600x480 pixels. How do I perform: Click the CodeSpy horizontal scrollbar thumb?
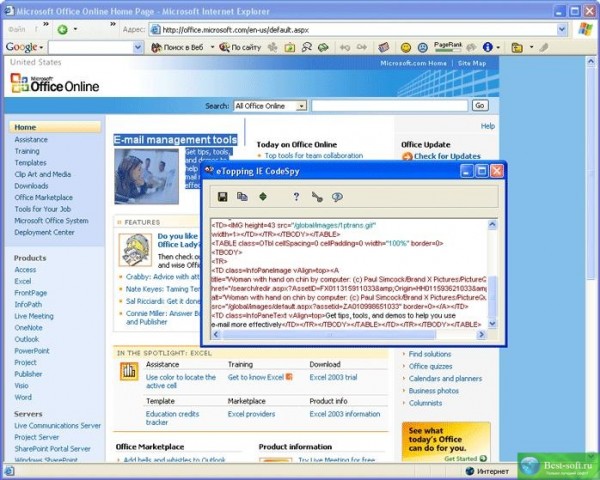[x=329, y=335]
